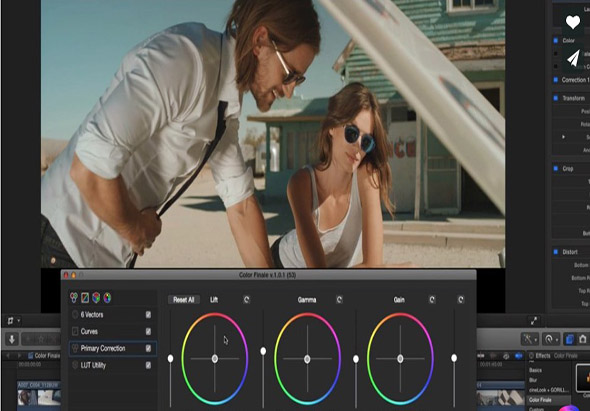Click the effect preset thumbnail in the Effects browser
590x411 pixels.
click(x=584, y=378)
